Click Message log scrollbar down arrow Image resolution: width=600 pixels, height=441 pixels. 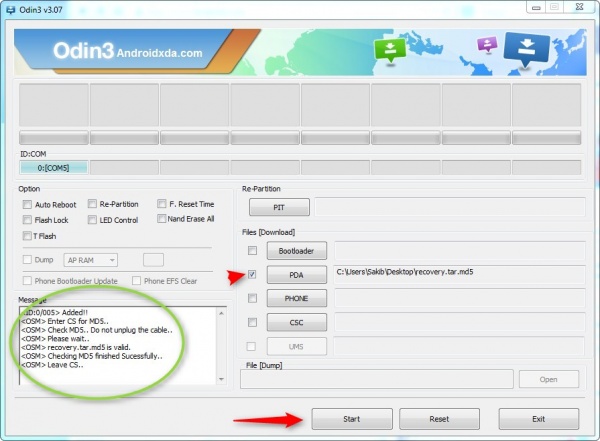click(x=221, y=379)
